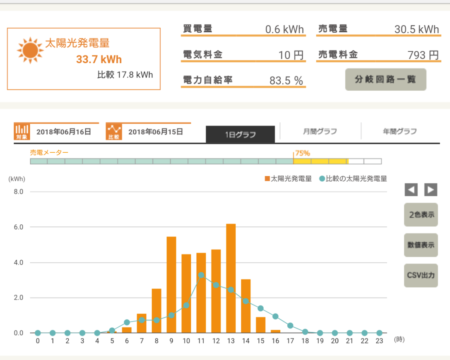This screenshot has height=360, width=450.
Task: Click the 2018年06月16日 target date field
Action: tap(64, 132)
